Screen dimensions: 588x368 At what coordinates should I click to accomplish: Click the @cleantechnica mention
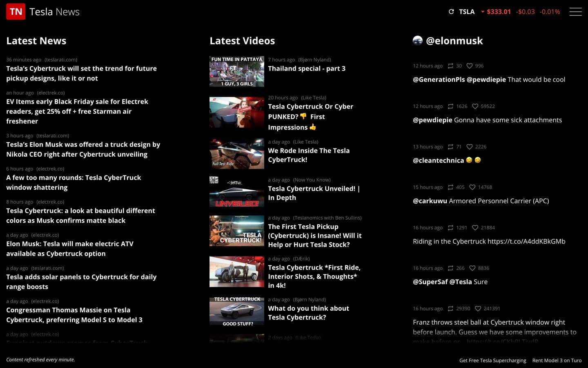438,160
